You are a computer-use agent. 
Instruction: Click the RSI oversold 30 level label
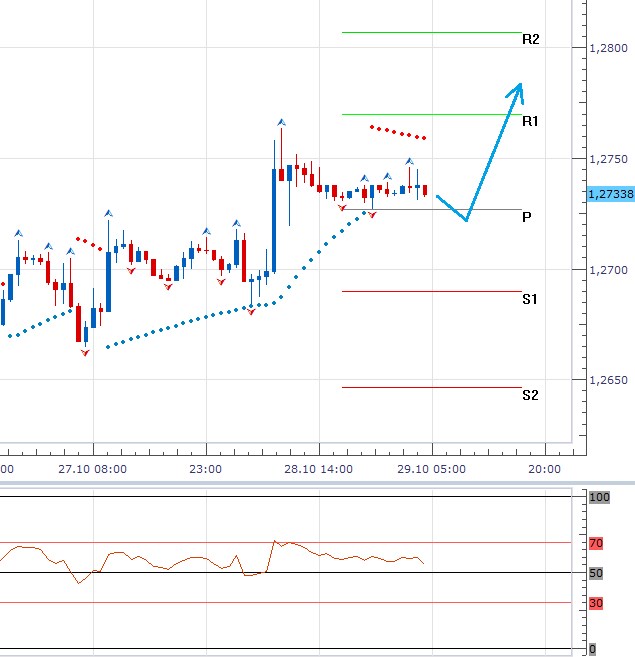(596, 603)
